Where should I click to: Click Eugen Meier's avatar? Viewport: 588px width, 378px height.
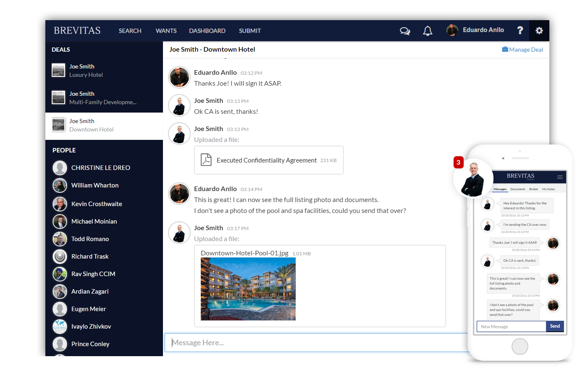pyautogui.click(x=60, y=309)
